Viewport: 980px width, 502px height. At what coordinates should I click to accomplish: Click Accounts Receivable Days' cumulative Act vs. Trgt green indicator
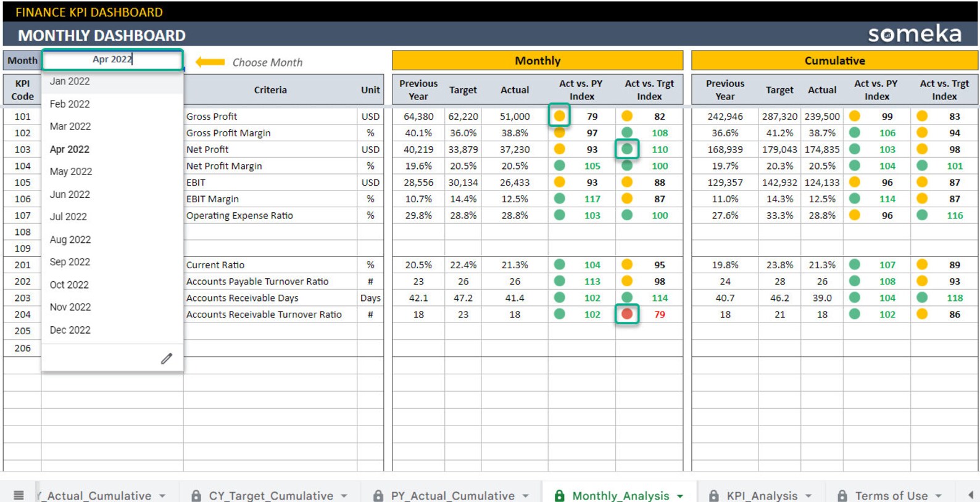click(922, 297)
